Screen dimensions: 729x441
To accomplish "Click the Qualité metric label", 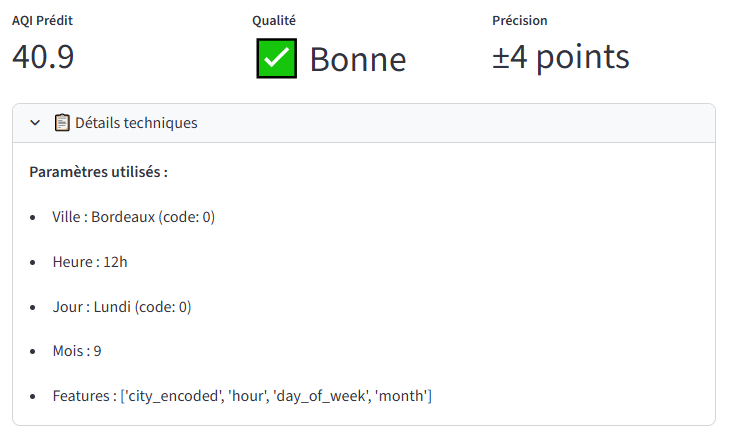I will pos(276,20).
